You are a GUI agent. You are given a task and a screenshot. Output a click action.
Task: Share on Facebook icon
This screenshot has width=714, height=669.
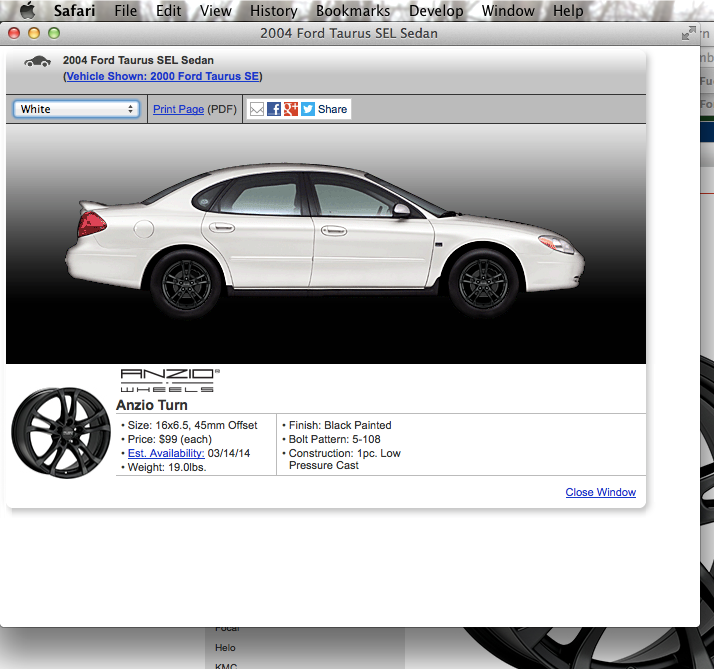click(x=274, y=109)
